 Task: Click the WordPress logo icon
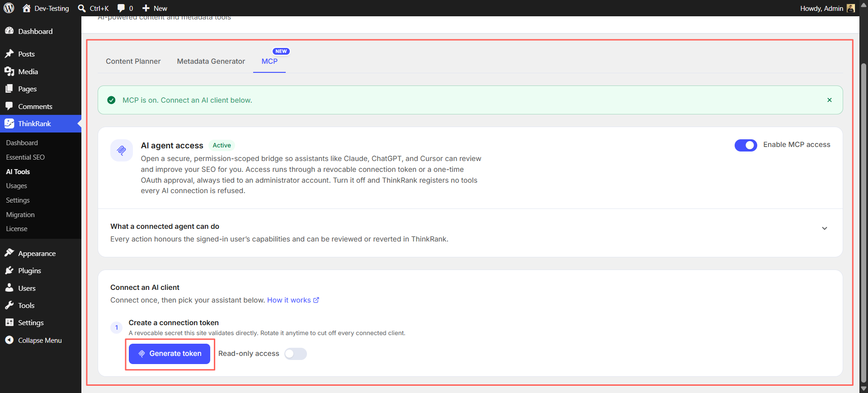point(9,8)
